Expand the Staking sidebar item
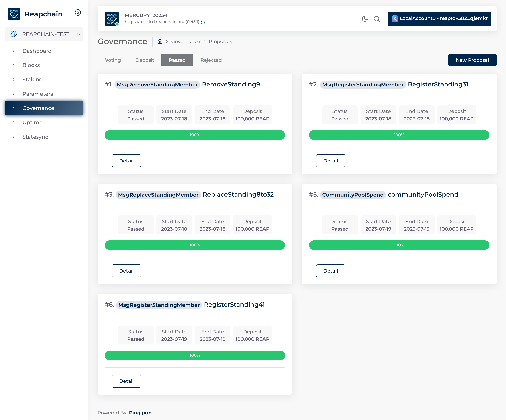Image resolution: width=506 pixels, height=420 pixels. pyautogui.click(x=33, y=80)
